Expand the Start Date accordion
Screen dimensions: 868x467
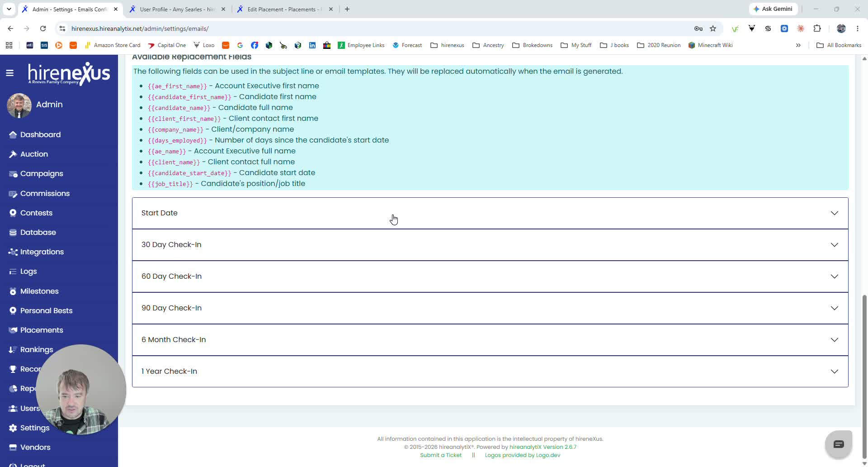pos(490,213)
